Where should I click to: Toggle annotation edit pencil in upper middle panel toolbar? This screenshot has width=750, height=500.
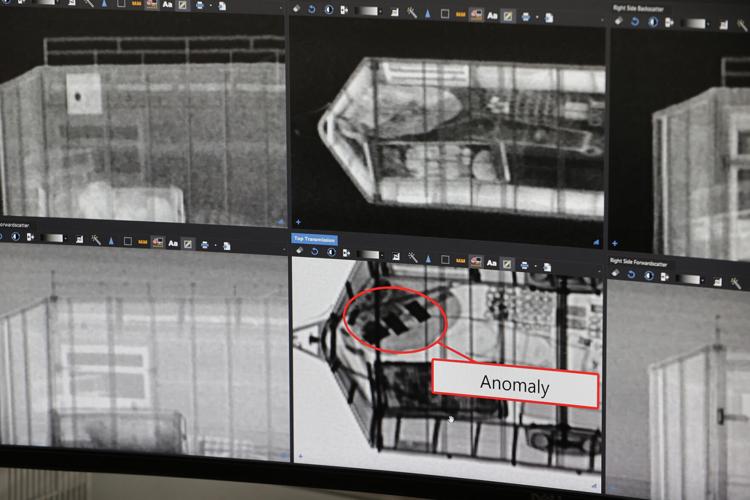pyautogui.click(x=508, y=16)
